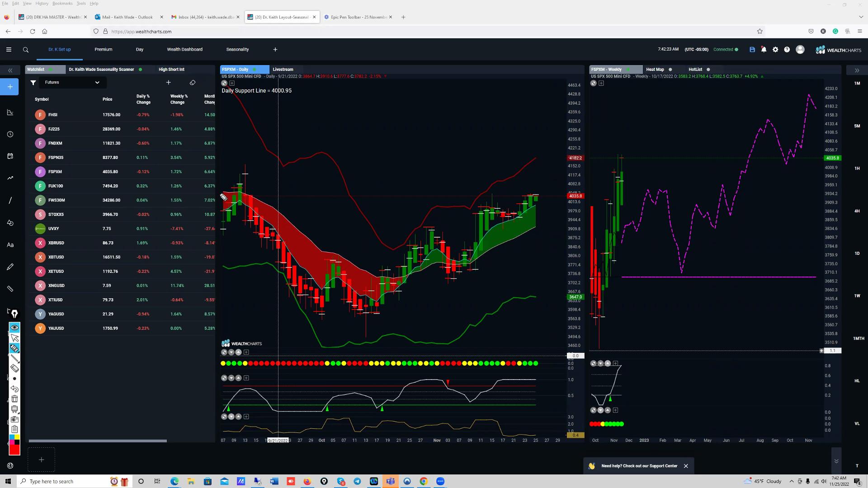Click the chevron above support center popup
Screen dimensions: 868x488
tap(836, 461)
